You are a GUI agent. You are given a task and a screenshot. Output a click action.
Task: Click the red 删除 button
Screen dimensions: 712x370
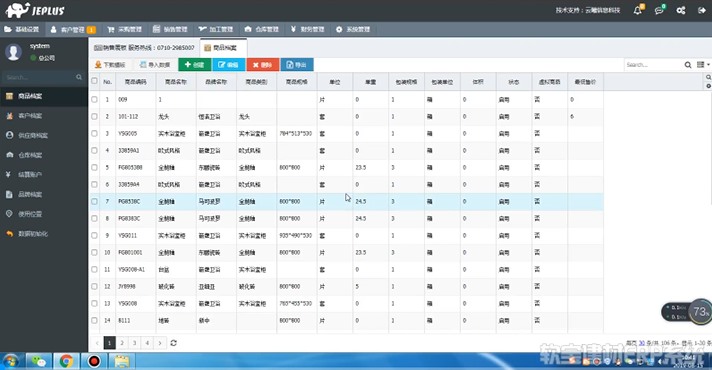point(262,65)
